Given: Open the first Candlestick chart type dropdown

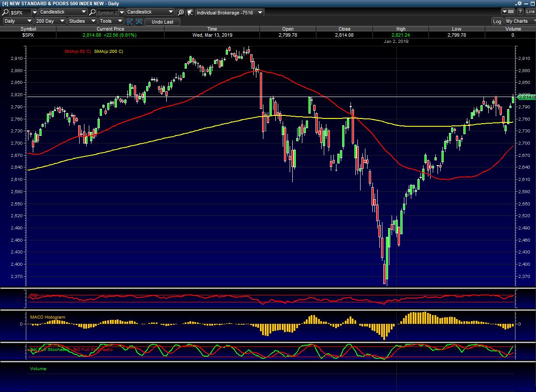Looking at the screenshot, I should pyautogui.click(x=63, y=12).
